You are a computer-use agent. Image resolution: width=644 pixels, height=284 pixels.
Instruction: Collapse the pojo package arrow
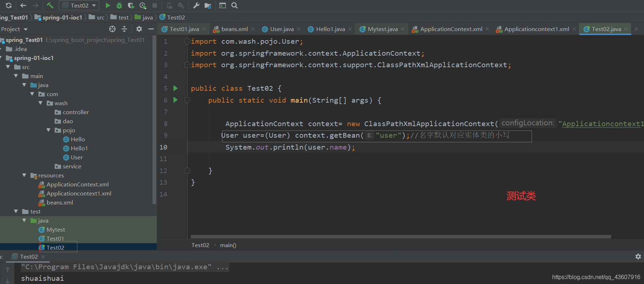coord(48,130)
